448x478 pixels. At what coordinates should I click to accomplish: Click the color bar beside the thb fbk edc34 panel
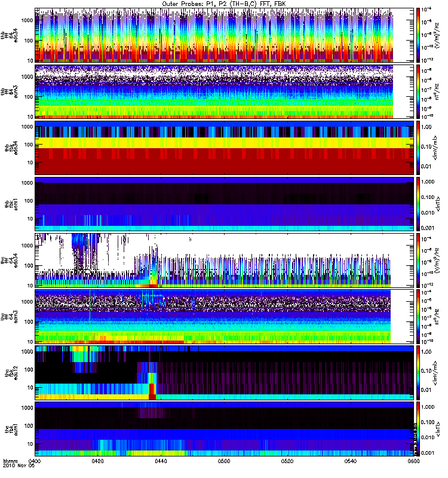click(x=418, y=148)
